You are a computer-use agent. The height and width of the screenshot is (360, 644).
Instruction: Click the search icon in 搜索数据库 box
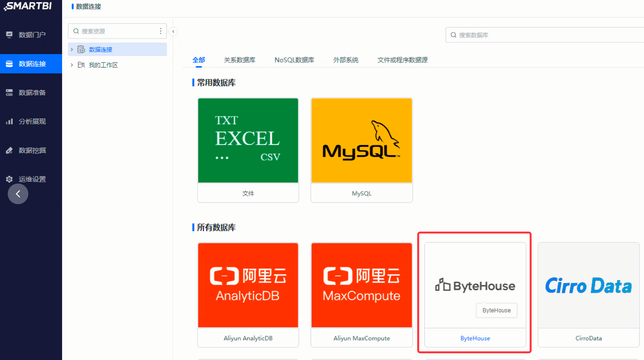coord(453,35)
